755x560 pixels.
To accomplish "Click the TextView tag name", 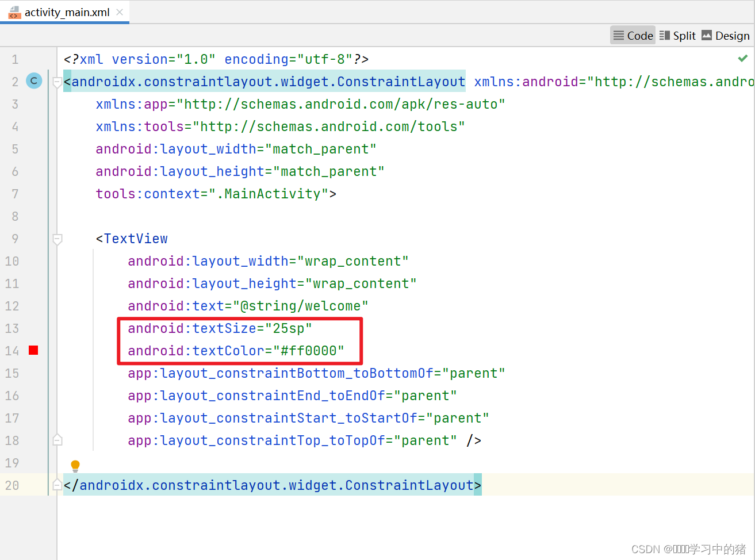I will pyautogui.click(x=136, y=239).
